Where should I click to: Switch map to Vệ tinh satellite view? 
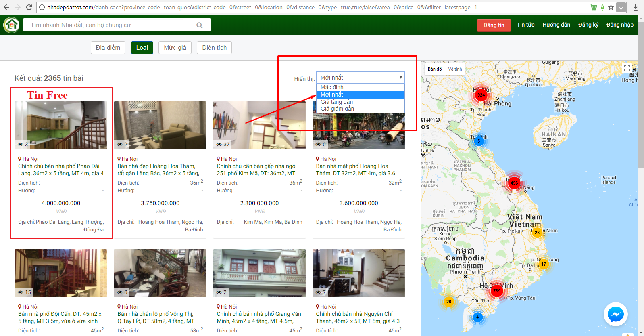455,69
